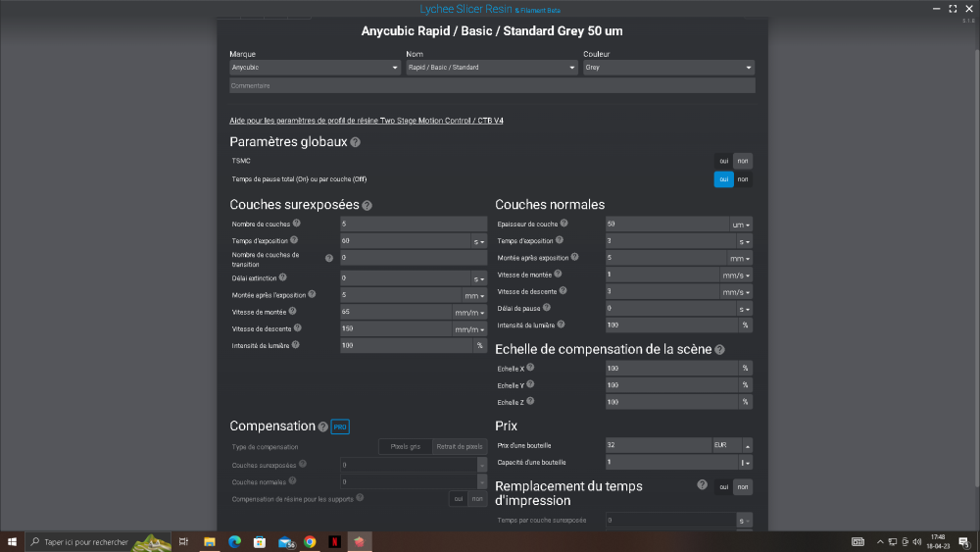Set resin compensation for supports to oui
The image size is (980, 552).
458,499
